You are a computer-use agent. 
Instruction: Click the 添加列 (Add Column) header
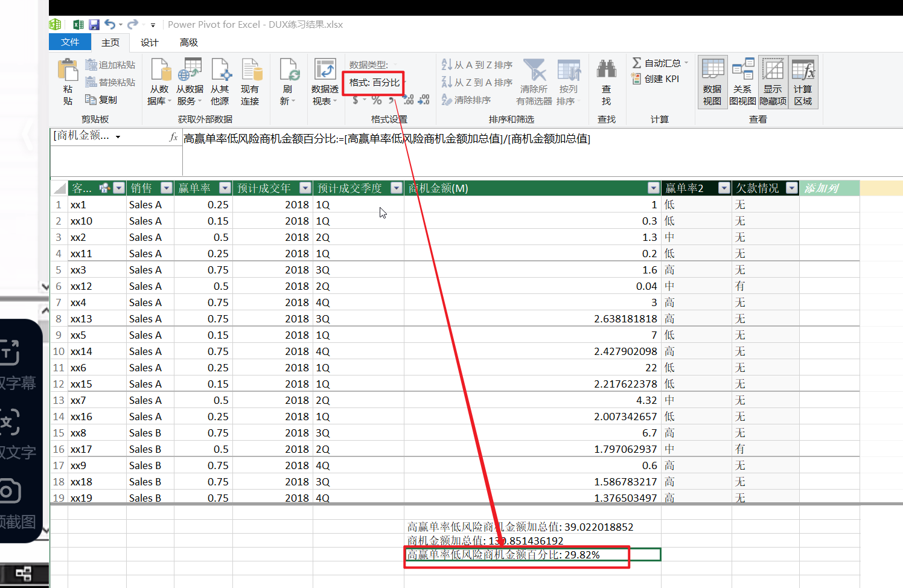pos(829,188)
